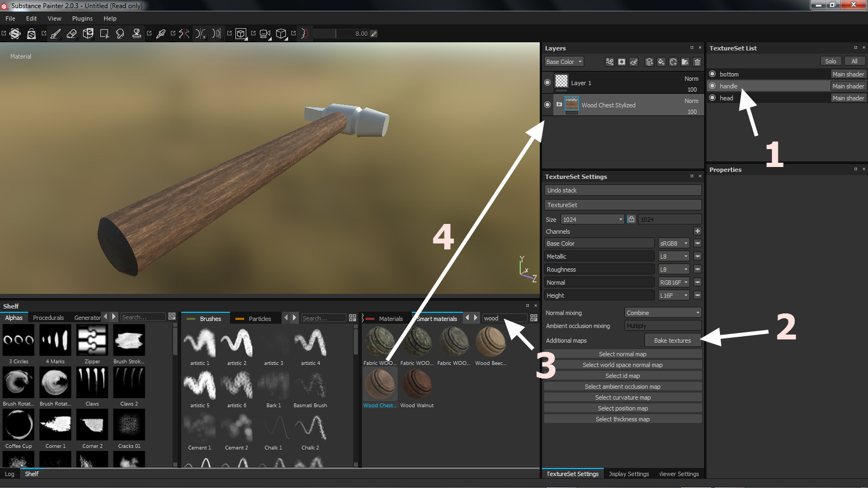The image size is (868, 488).
Task: Add a fill layer icon
Action: 661,62
